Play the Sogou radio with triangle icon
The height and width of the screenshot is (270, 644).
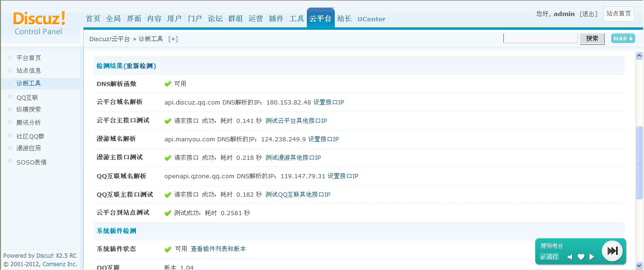click(591, 257)
